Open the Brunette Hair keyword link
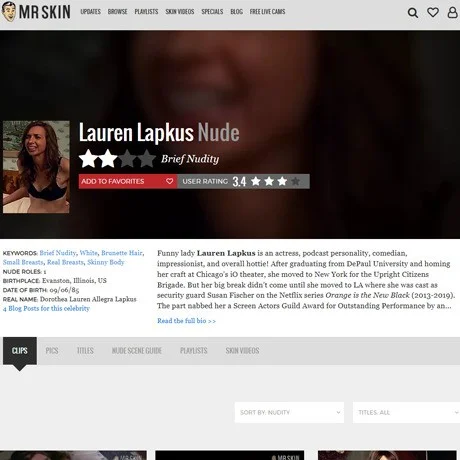 tap(122, 253)
